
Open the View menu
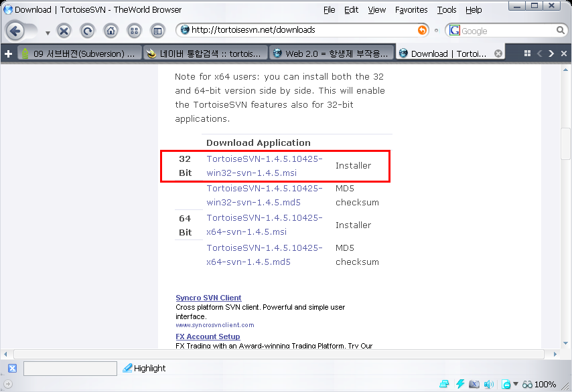pyautogui.click(x=376, y=10)
